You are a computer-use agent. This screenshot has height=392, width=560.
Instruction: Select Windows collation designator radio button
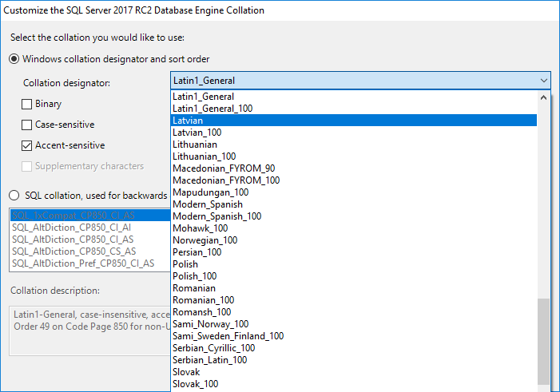(x=14, y=59)
